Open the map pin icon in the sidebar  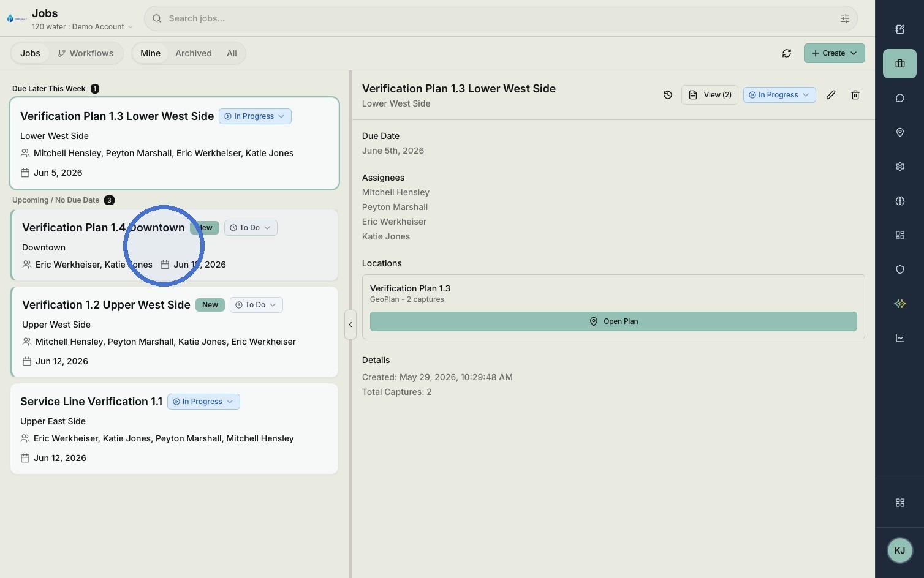point(899,132)
